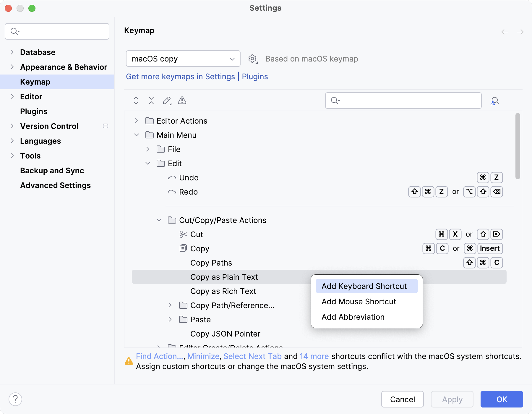The width and height of the screenshot is (532, 414).
Task: Open the macOS copy keymap dropdown
Action: click(x=183, y=59)
